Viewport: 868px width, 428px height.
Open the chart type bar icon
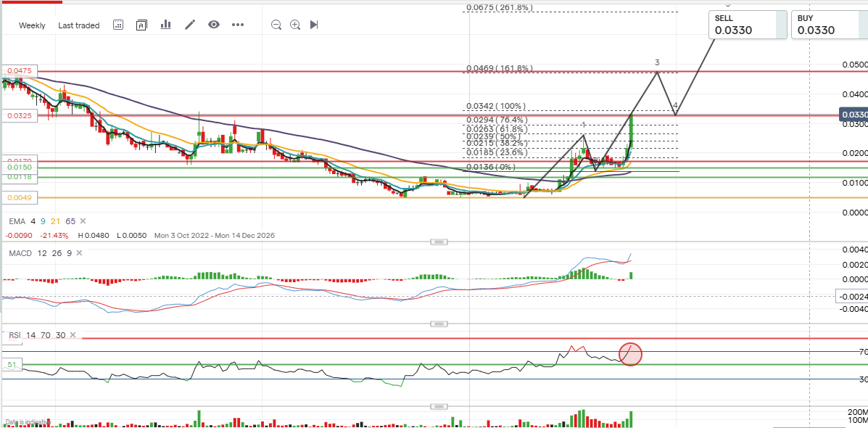[165, 25]
